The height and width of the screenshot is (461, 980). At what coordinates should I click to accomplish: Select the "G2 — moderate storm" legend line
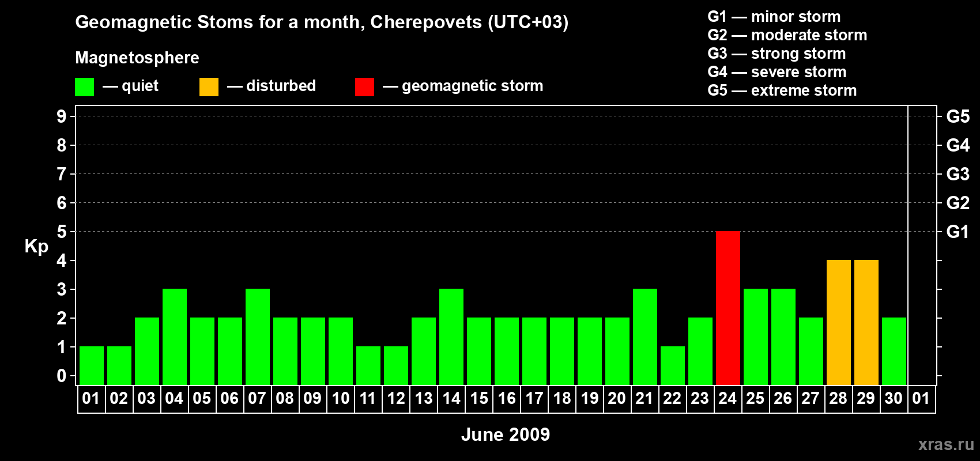(x=787, y=35)
